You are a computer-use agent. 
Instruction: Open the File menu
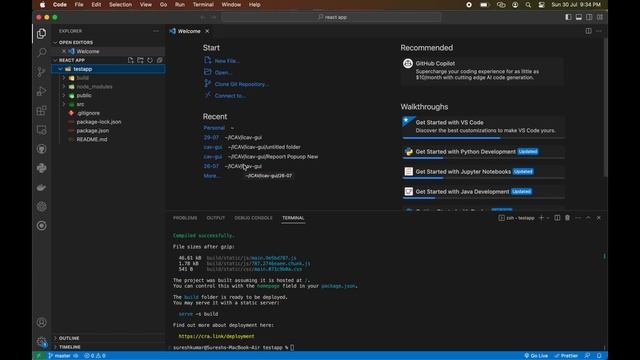coord(79,4)
